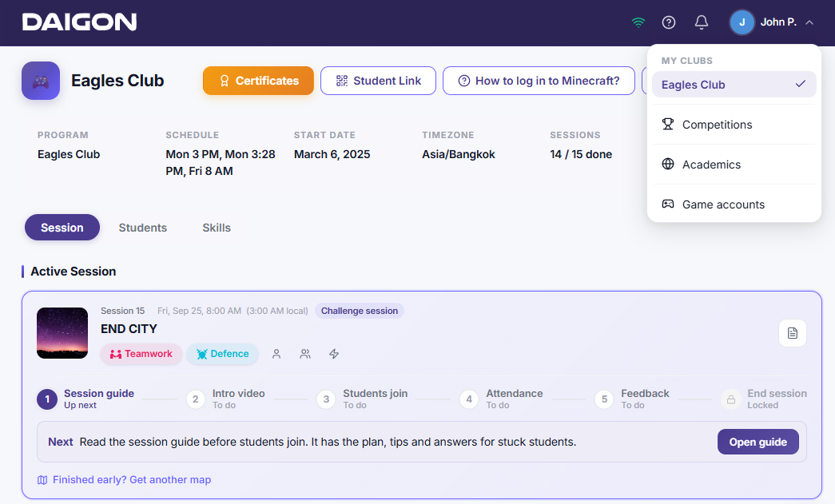Click the lightning bolt icon

click(334, 354)
